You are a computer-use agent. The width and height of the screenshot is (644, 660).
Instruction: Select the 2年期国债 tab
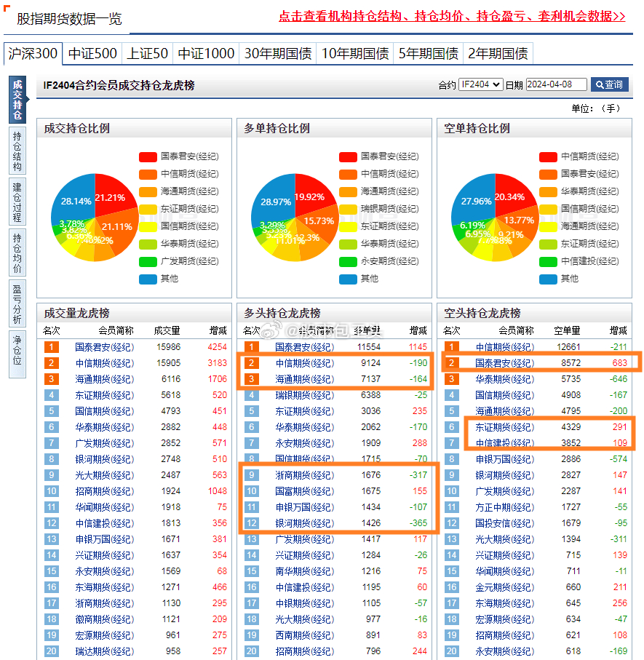pyautogui.click(x=498, y=53)
